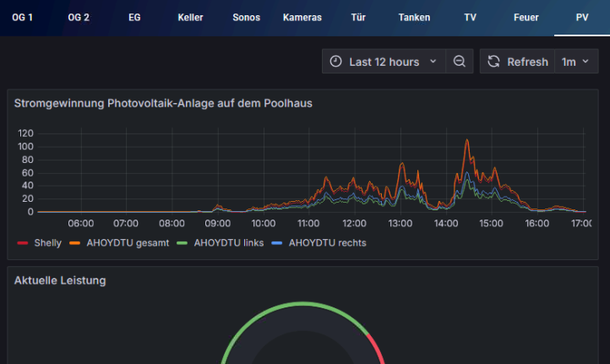The image size is (610, 364).
Task: Open the EG tab
Action: [134, 18]
